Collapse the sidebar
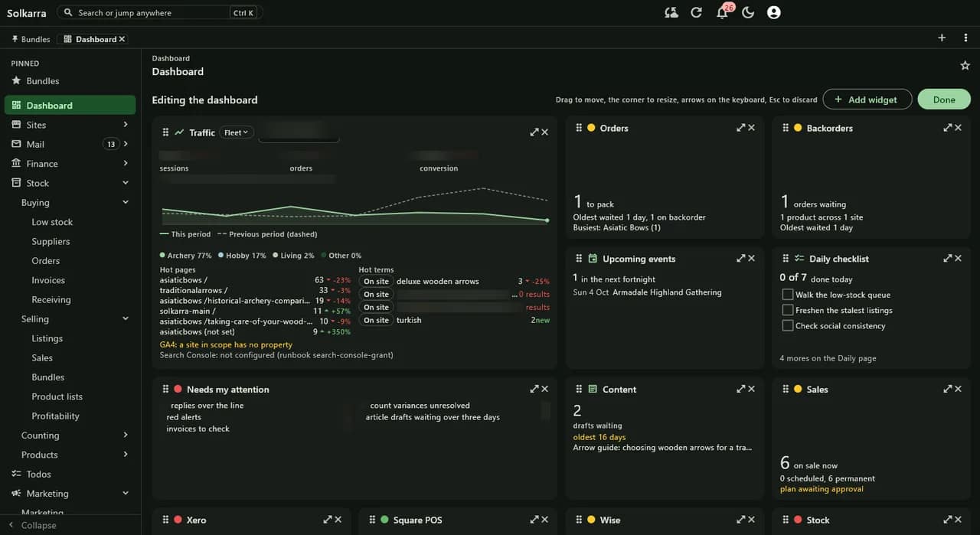This screenshot has width=980, height=535. pyautogui.click(x=32, y=525)
